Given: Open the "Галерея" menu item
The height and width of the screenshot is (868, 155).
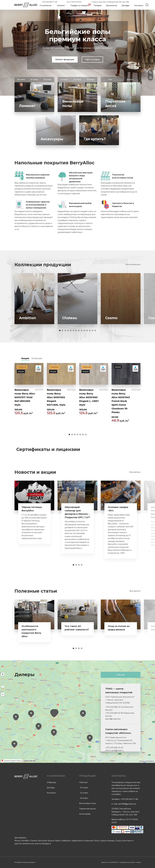Looking at the screenshot, I should [98, 5].
